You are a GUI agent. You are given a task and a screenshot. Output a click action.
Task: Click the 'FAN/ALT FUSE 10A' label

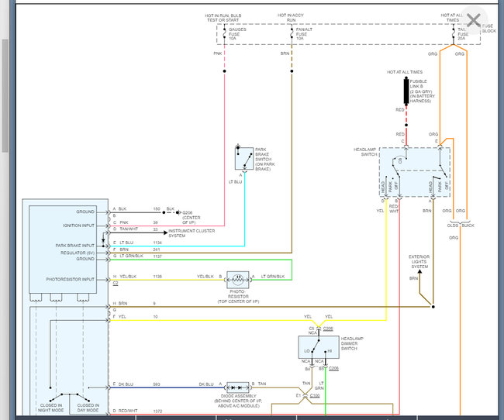coord(304,34)
